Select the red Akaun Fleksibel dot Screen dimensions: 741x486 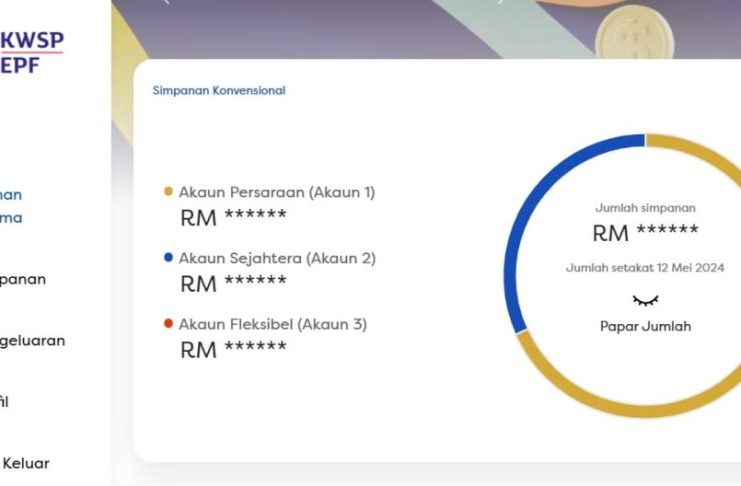(x=168, y=323)
